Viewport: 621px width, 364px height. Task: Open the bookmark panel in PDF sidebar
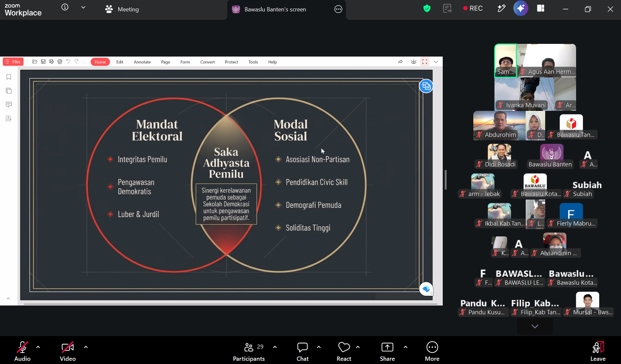point(9,77)
